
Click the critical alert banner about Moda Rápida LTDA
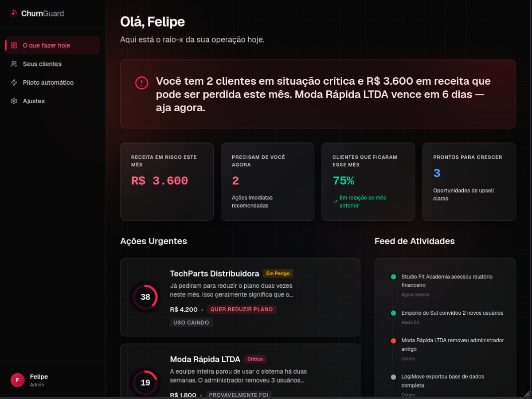point(318,94)
